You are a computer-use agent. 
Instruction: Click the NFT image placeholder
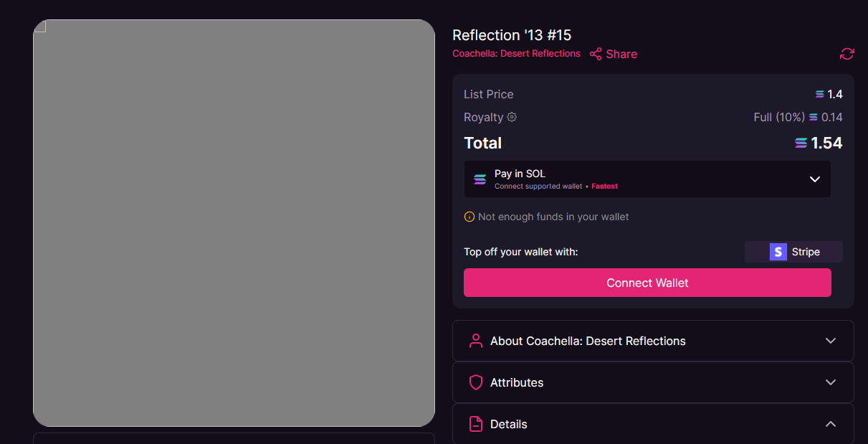click(234, 223)
